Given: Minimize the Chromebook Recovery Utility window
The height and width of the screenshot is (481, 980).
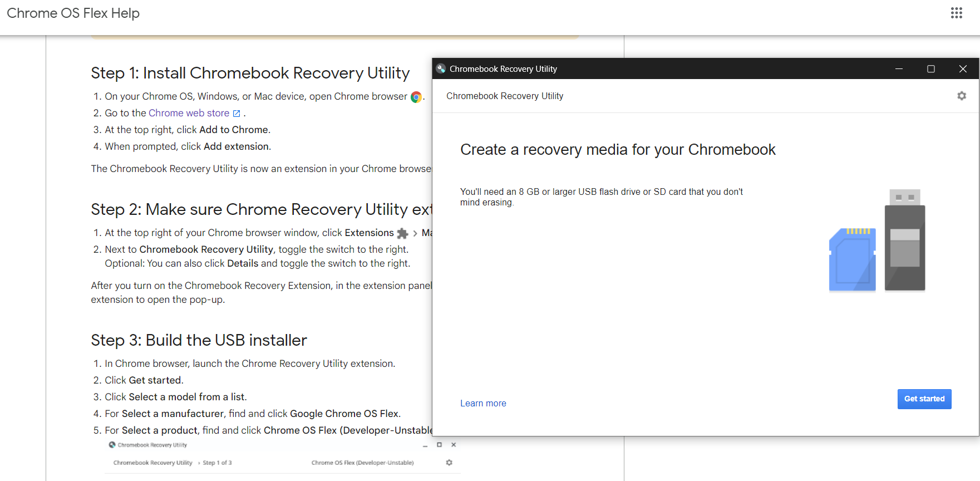Looking at the screenshot, I should pos(899,68).
